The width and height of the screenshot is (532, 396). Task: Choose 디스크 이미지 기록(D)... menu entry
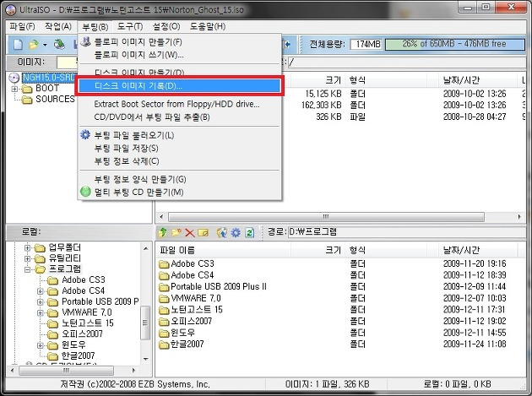180,86
